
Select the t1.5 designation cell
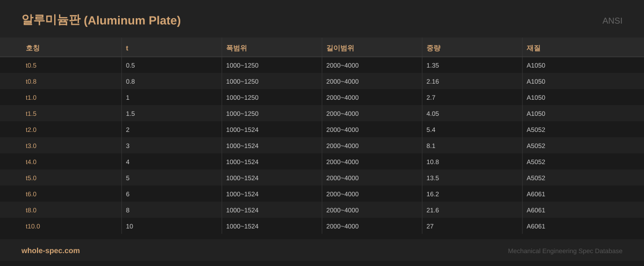pos(31,114)
